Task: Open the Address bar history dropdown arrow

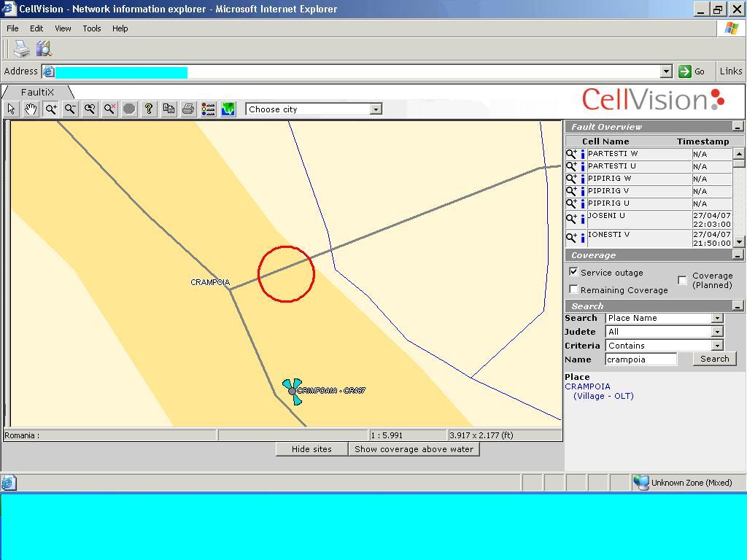Action: point(667,72)
